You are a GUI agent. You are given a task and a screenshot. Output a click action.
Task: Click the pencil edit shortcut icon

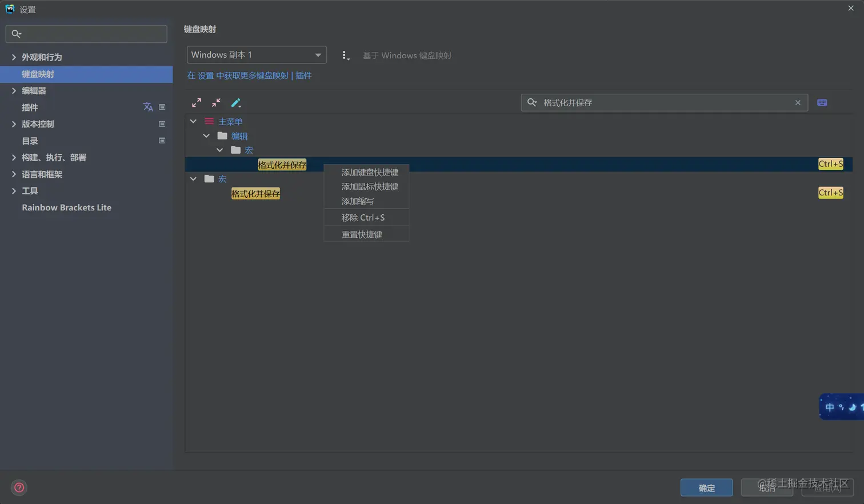point(236,103)
